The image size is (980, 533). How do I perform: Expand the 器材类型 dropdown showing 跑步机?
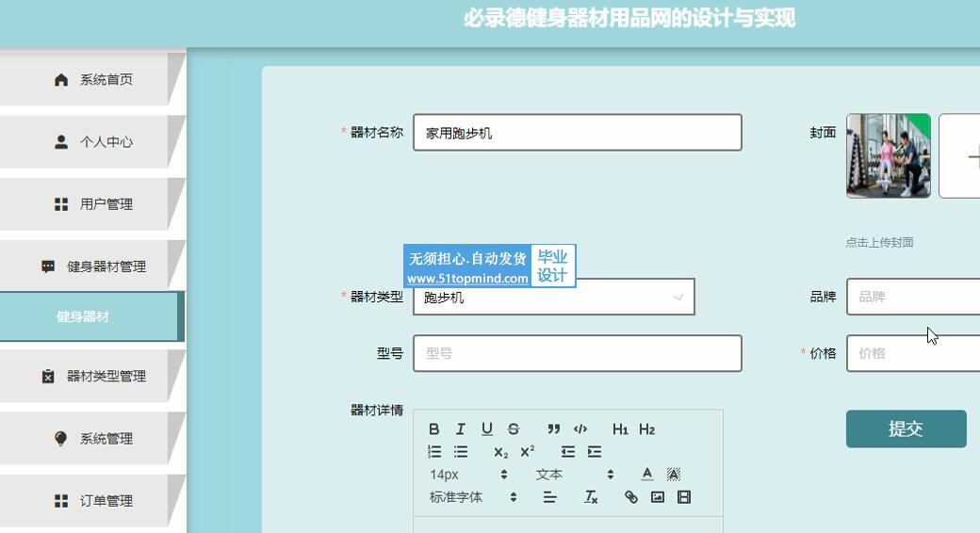pos(554,297)
